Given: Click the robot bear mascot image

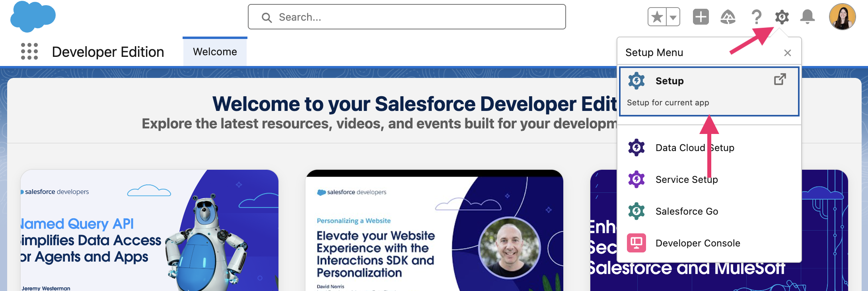Looking at the screenshot, I should [x=206, y=242].
